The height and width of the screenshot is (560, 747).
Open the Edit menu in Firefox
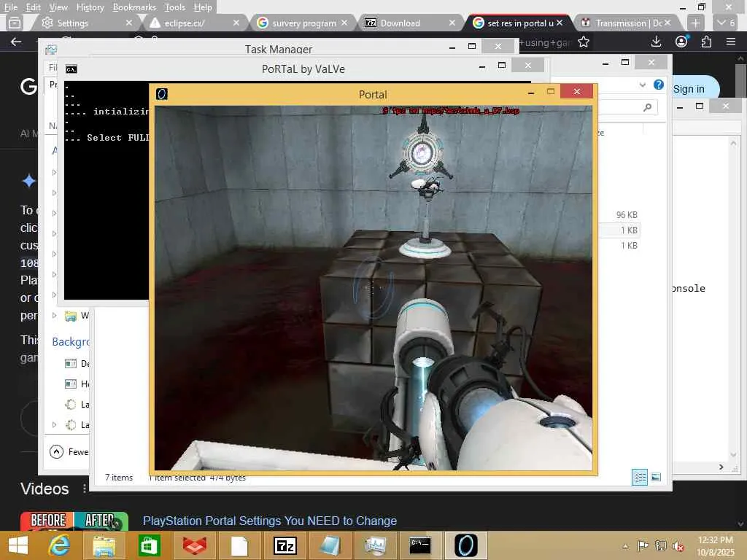[34, 7]
